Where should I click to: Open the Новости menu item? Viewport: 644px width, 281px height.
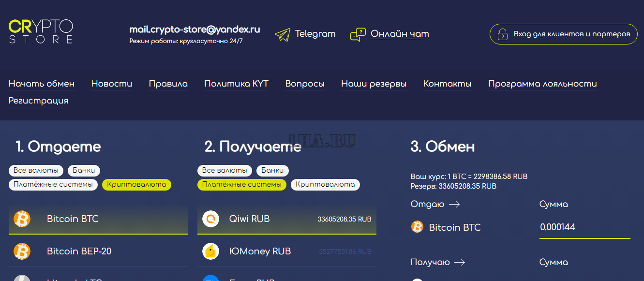[x=112, y=84]
